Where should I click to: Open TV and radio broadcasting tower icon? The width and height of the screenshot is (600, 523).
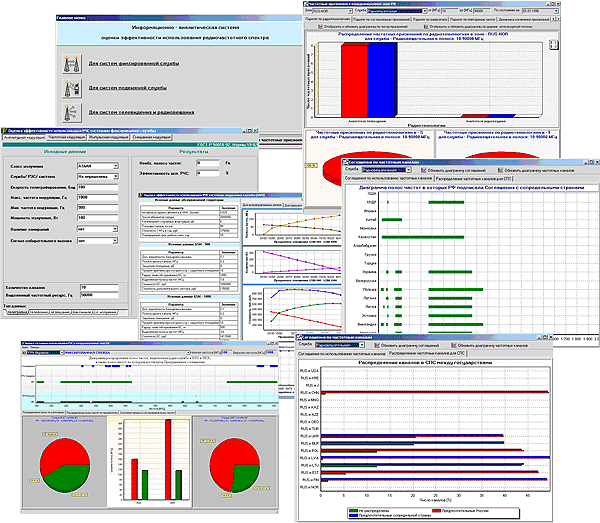tap(72, 113)
